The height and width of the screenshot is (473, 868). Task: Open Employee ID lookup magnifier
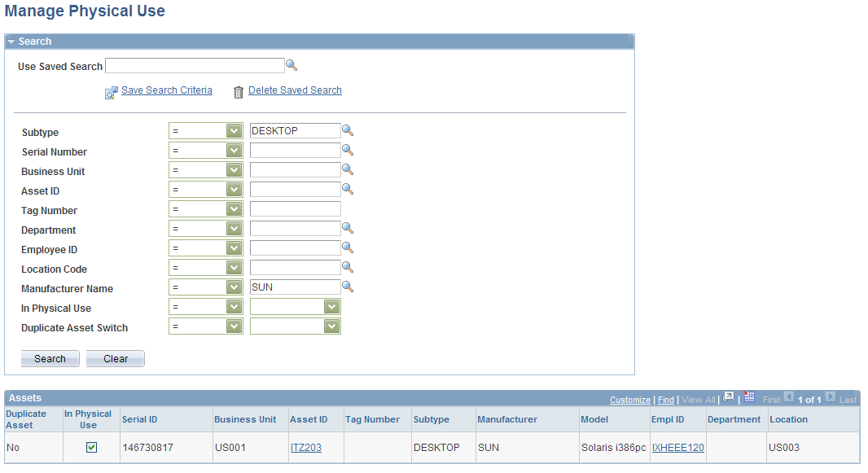348,247
